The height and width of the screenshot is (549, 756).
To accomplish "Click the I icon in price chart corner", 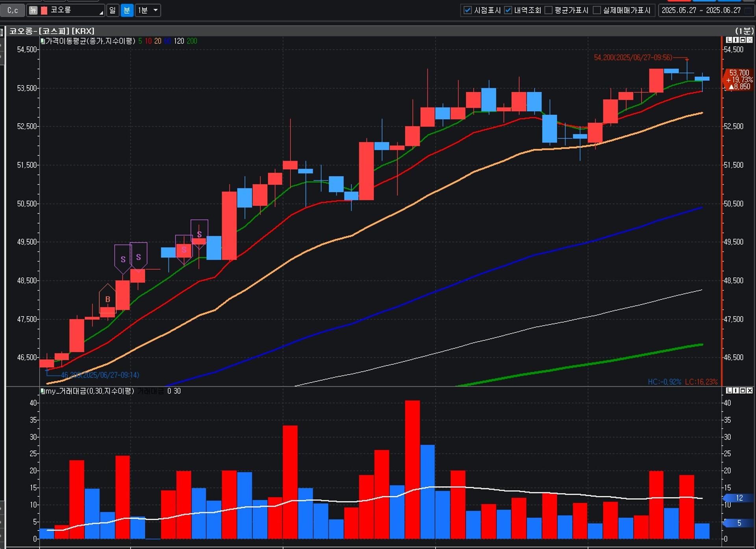I will (x=736, y=40).
